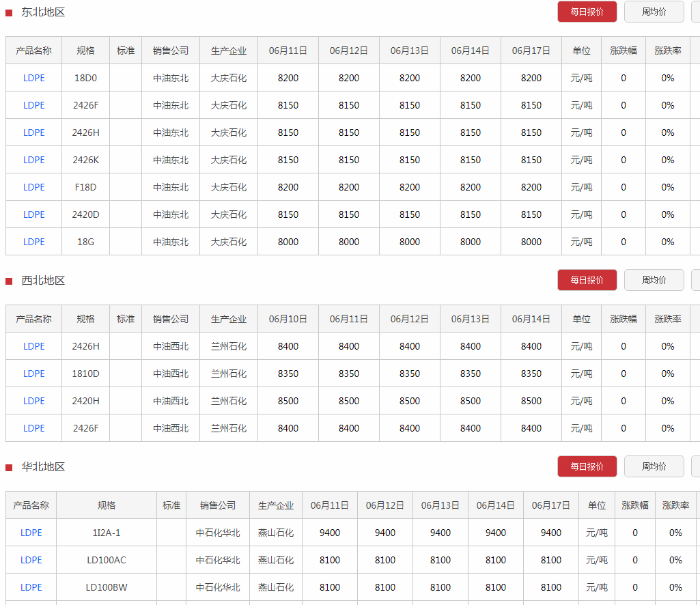Select 每日报价 tab in 西北地区 section
Screen dimensions: 700x605
pyautogui.click(x=587, y=280)
